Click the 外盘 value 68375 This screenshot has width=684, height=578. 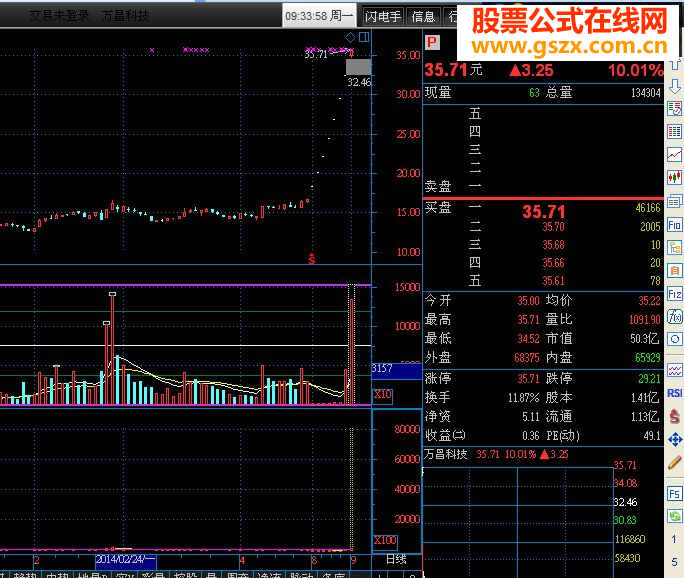[x=527, y=358]
